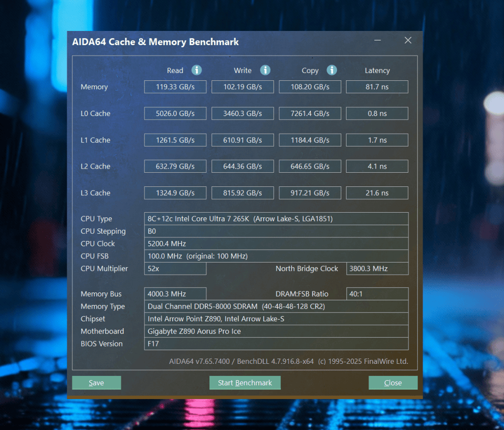Save the benchmark results
The height and width of the screenshot is (430, 504).
point(96,382)
